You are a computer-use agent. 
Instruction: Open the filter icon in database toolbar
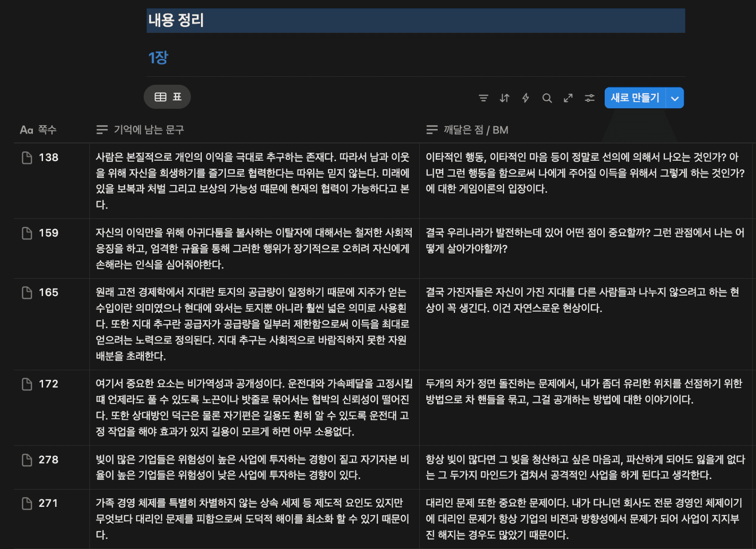(x=483, y=98)
